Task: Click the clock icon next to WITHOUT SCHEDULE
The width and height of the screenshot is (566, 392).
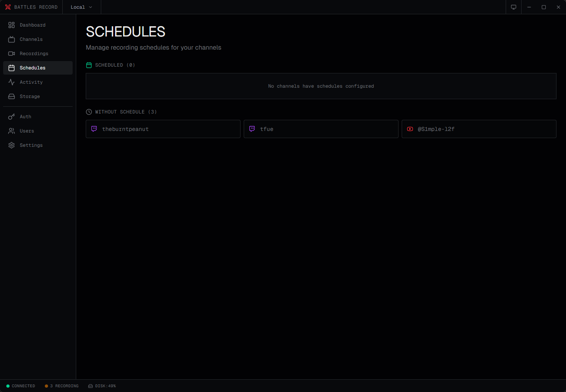Action: [x=89, y=111]
